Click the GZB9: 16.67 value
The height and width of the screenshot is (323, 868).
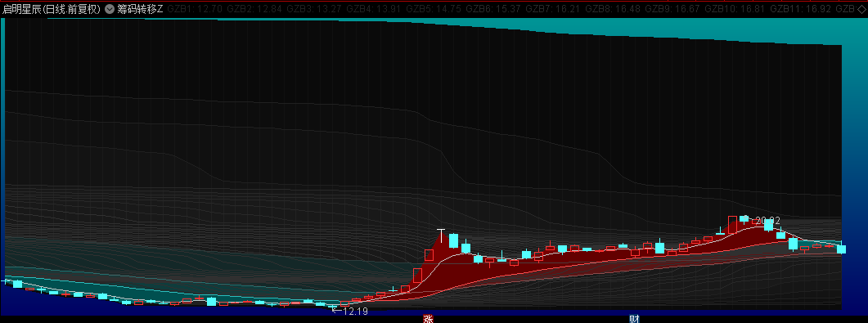673,9
